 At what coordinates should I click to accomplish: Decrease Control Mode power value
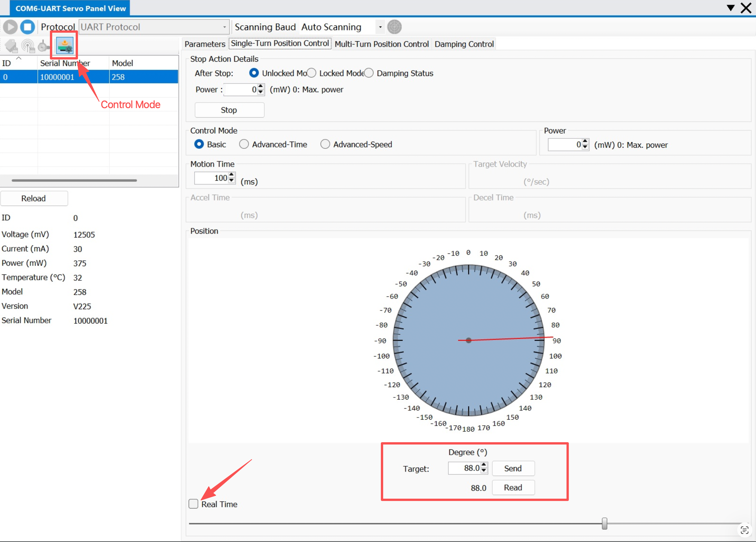tap(585, 147)
